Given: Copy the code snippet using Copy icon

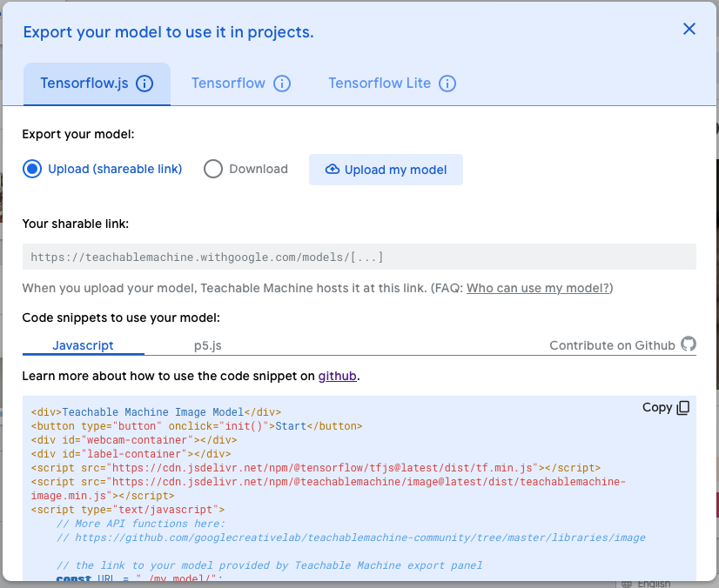Looking at the screenshot, I should click(x=682, y=407).
